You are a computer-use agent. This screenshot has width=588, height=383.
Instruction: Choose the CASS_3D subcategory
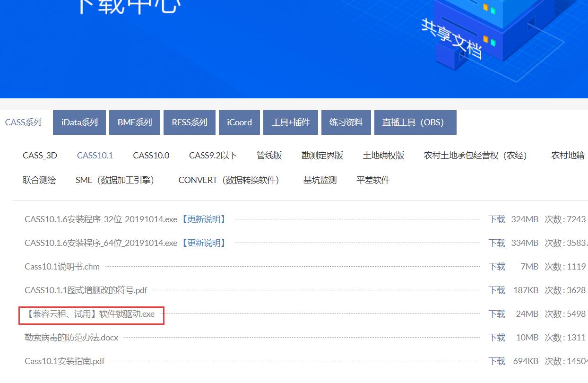(x=40, y=156)
